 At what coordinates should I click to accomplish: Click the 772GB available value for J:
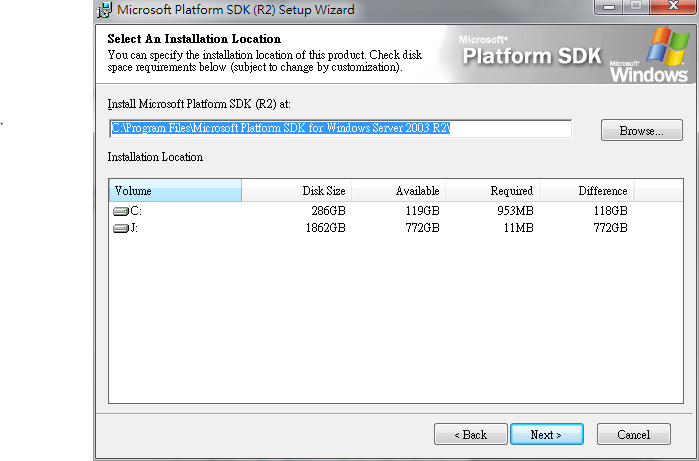coord(423,228)
